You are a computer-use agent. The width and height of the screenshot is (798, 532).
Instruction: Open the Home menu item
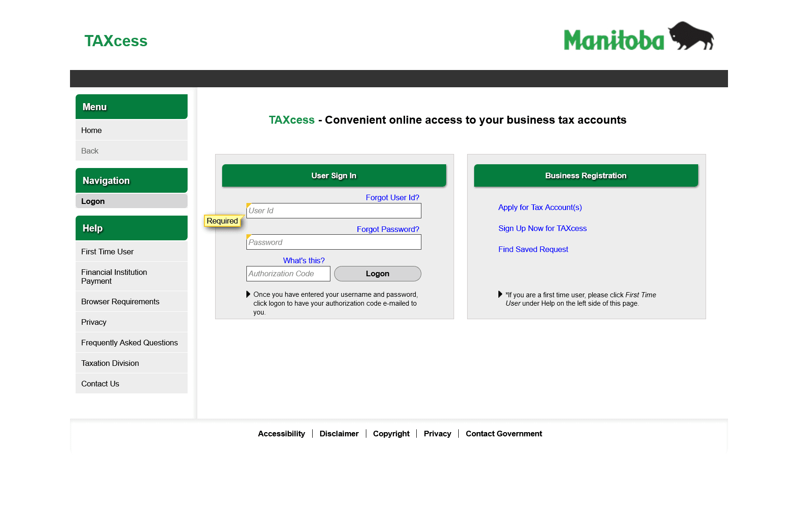pyautogui.click(x=132, y=130)
